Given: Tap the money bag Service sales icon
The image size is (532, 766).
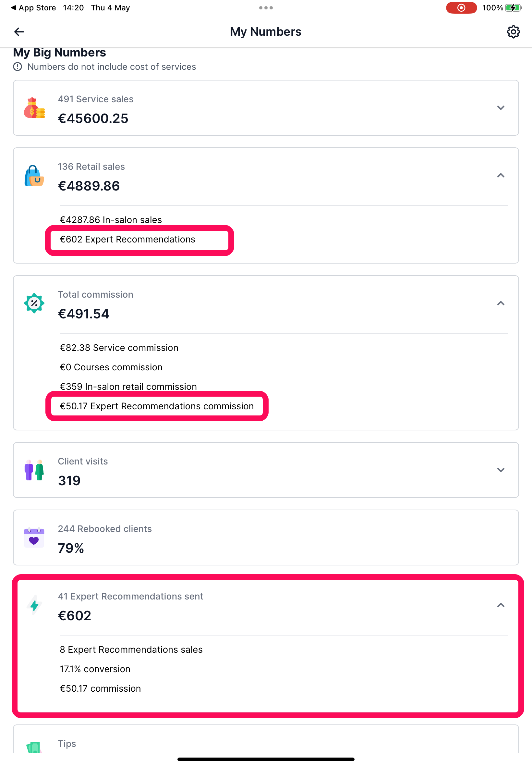Looking at the screenshot, I should pos(34,108).
